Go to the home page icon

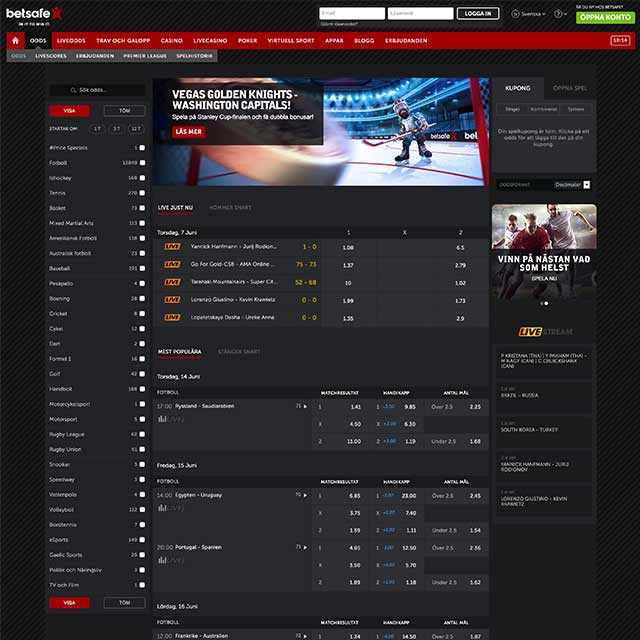click(x=16, y=40)
